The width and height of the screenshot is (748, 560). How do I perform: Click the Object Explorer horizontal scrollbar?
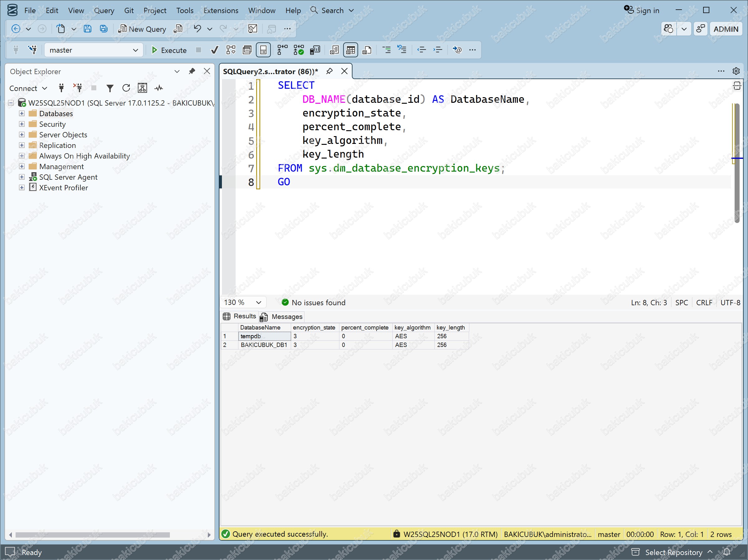coord(92,535)
